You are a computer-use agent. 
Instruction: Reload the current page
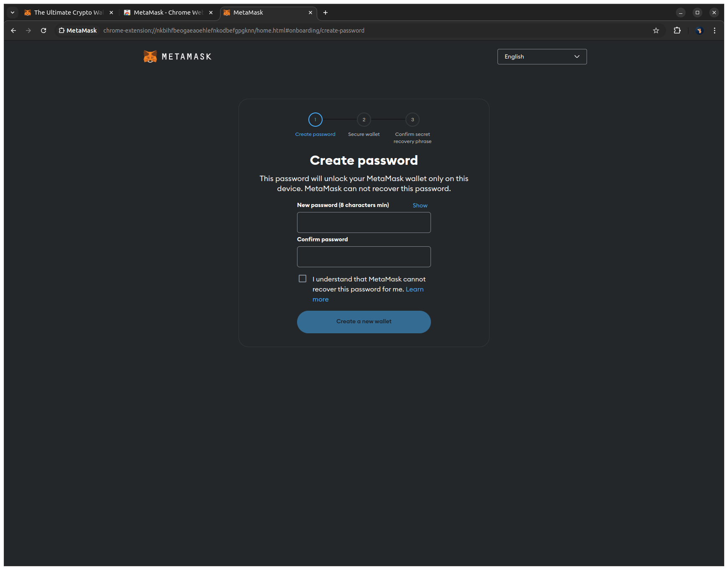click(44, 31)
